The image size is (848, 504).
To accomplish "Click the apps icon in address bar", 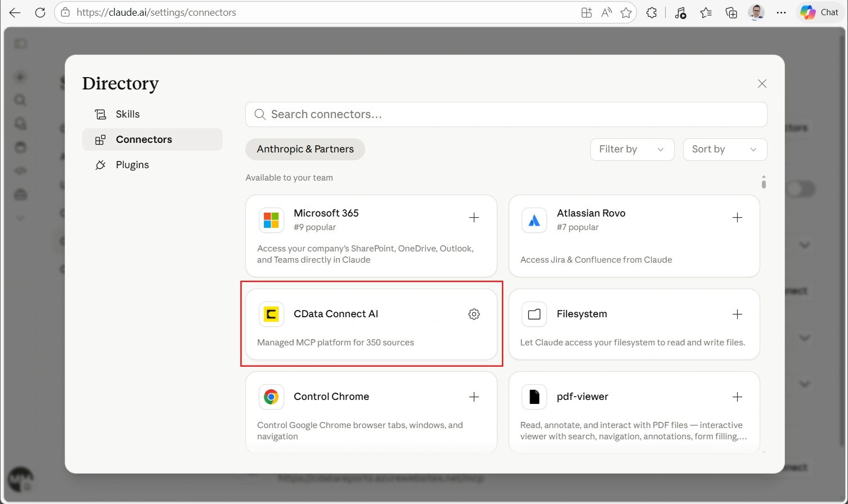I will (586, 12).
